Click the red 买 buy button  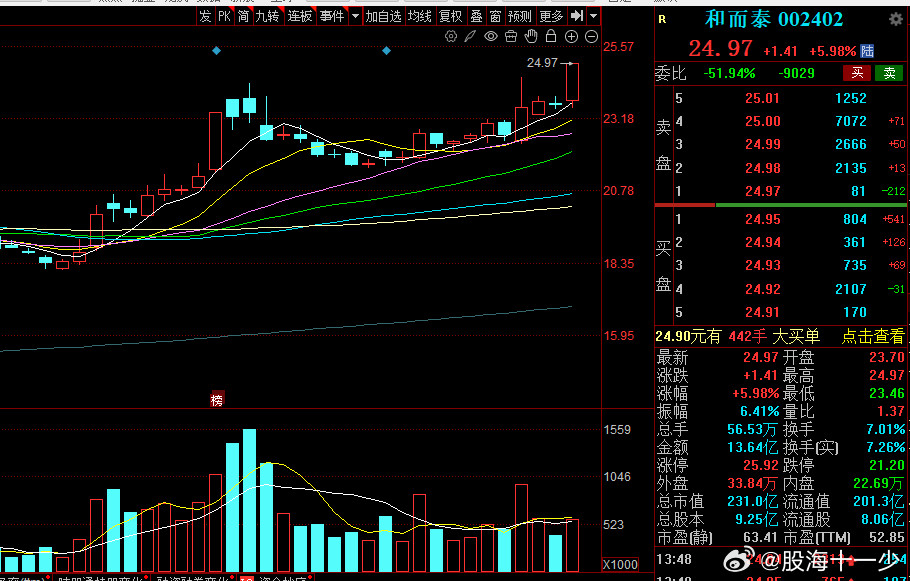[x=857, y=73]
